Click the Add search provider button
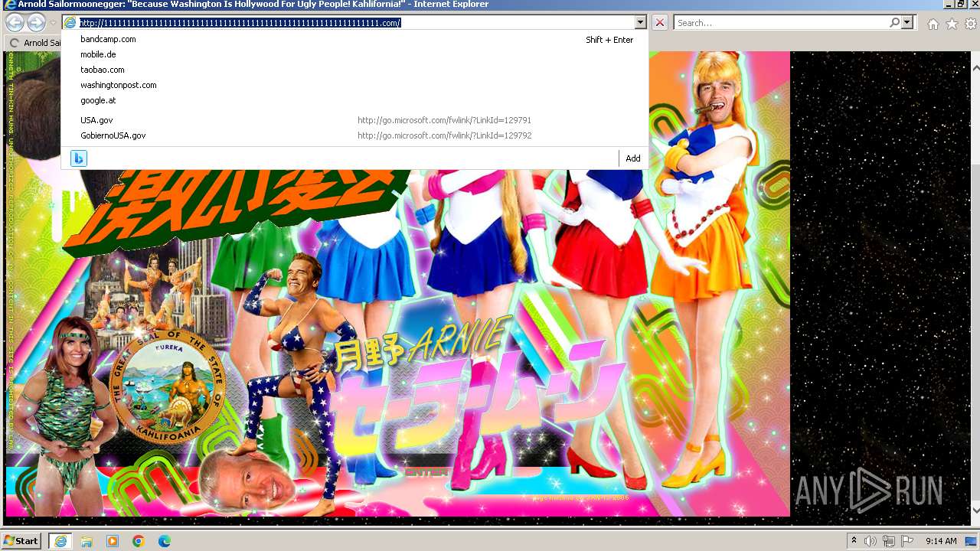Screen dimensions: 980x551 pyautogui.click(x=632, y=158)
